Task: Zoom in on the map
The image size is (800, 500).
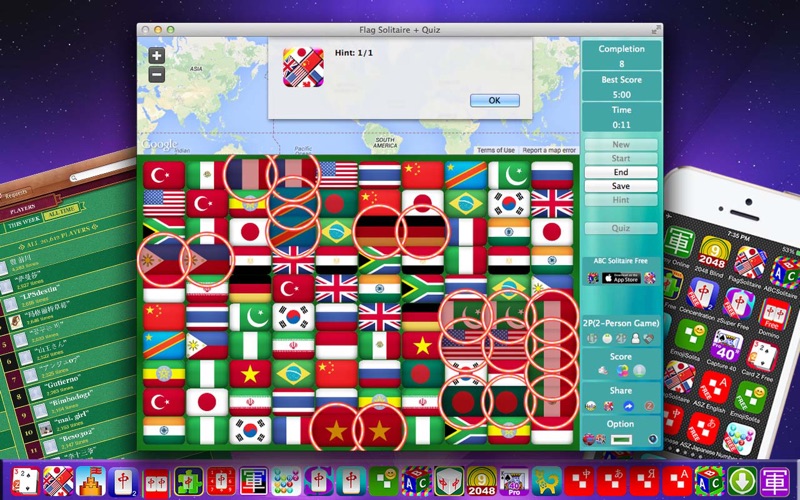Action: [x=157, y=56]
